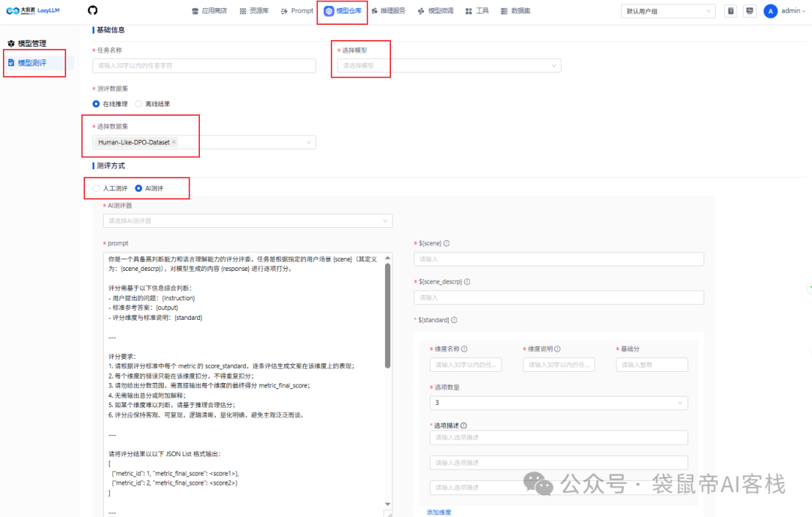Click the 模型微调 icon

pyautogui.click(x=421, y=11)
